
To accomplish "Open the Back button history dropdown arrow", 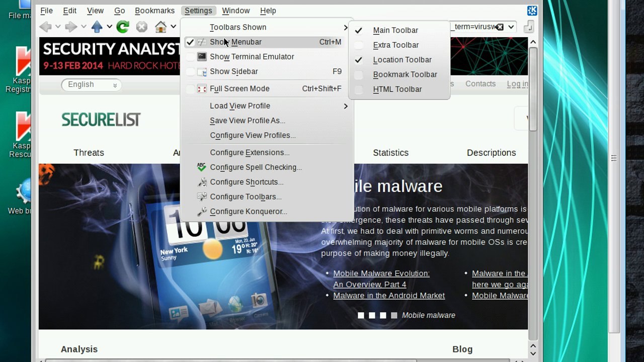I will click(58, 27).
